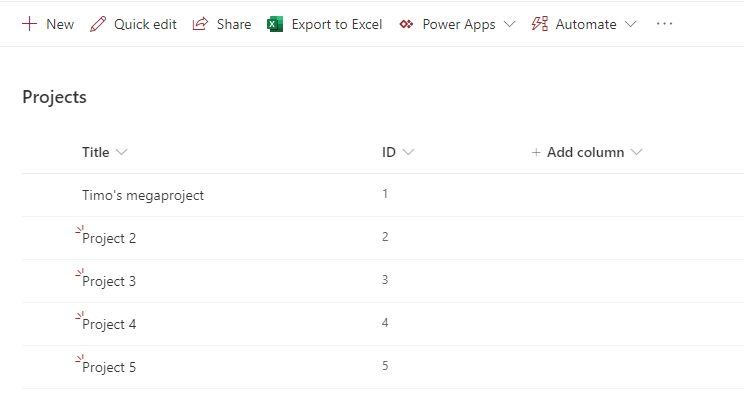Open the ID column header dropdown
This screenshot has height=412, width=744.
pos(408,153)
